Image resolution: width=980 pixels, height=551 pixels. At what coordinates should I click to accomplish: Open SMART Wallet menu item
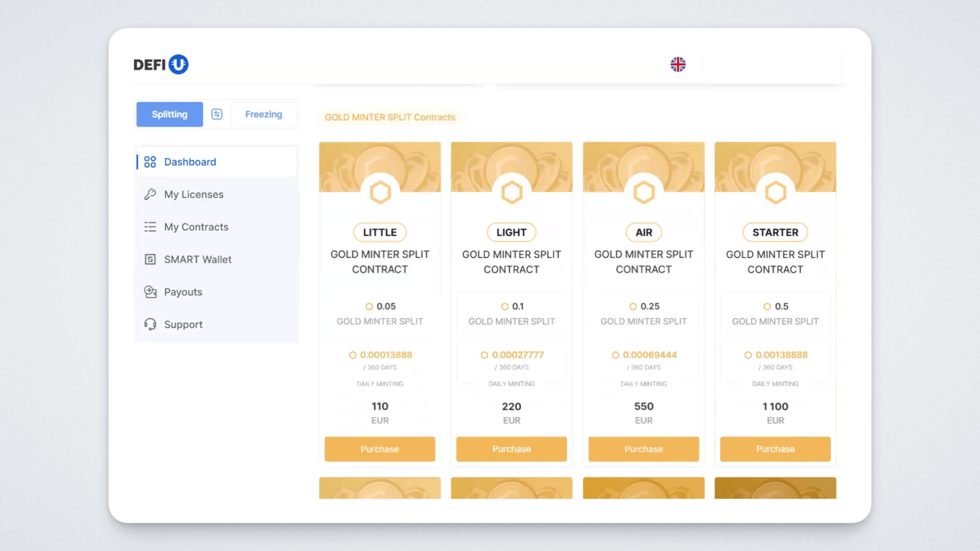[x=198, y=259]
